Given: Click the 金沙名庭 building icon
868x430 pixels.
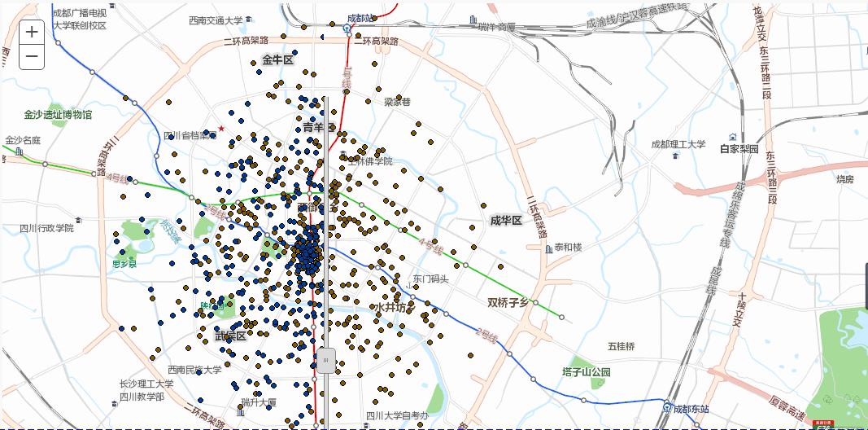Looking at the screenshot, I should 20,151.
